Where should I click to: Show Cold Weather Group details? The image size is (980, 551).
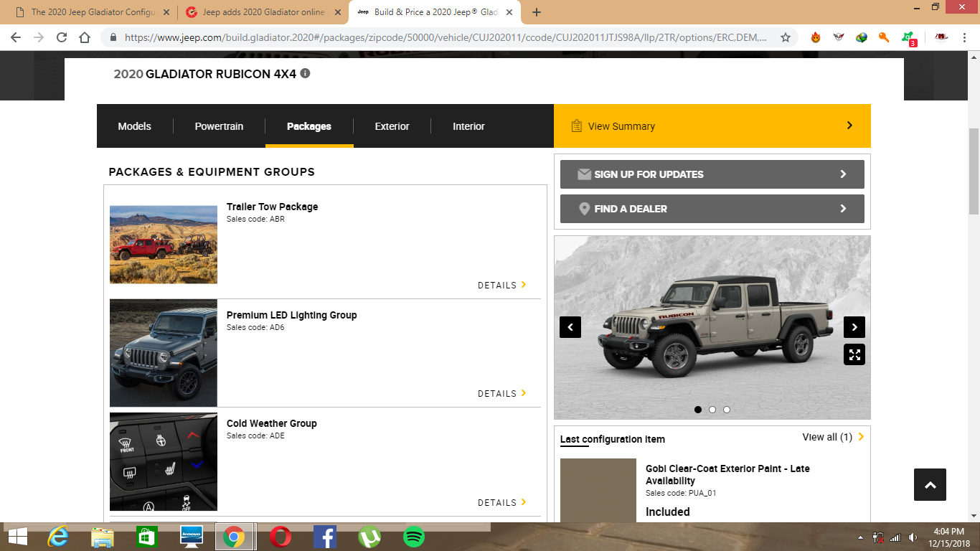(502, 503)
